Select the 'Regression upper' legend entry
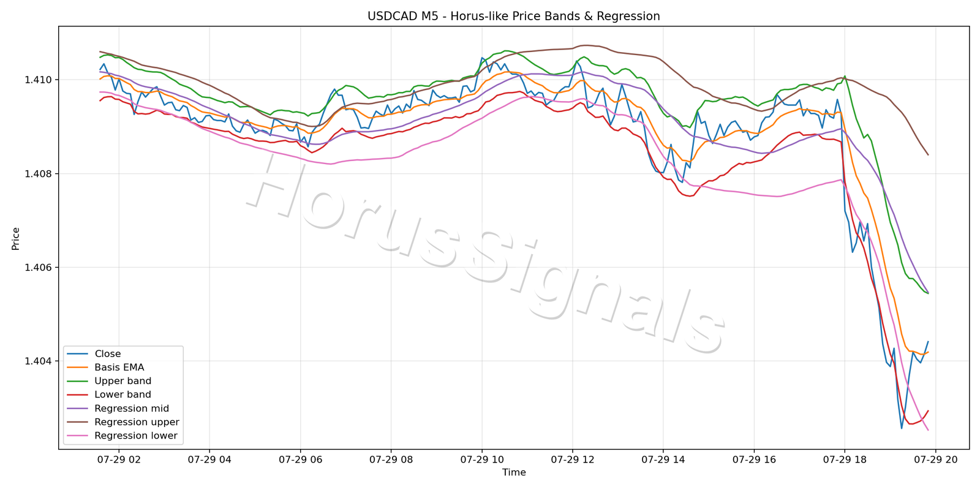 123,422
